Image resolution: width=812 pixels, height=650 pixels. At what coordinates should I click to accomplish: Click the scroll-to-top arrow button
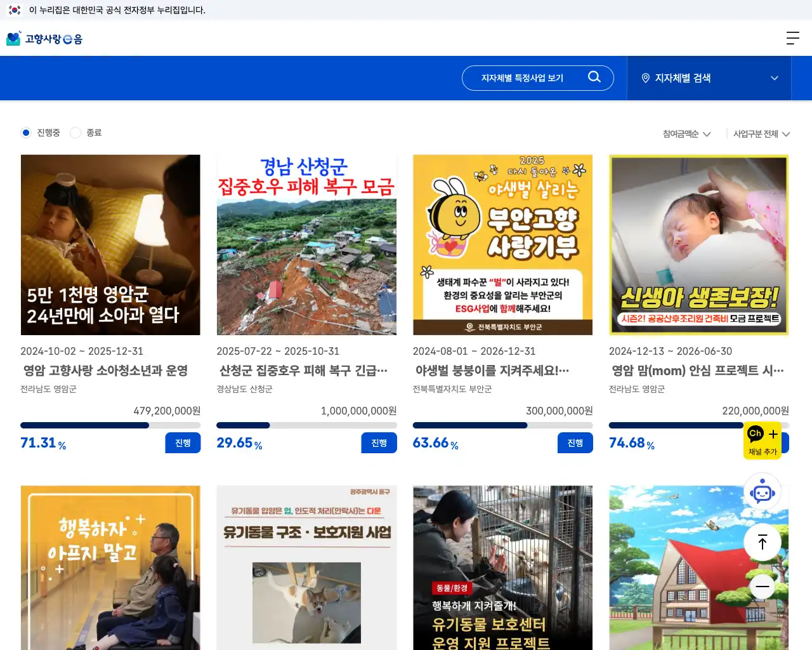click(763, 542)
